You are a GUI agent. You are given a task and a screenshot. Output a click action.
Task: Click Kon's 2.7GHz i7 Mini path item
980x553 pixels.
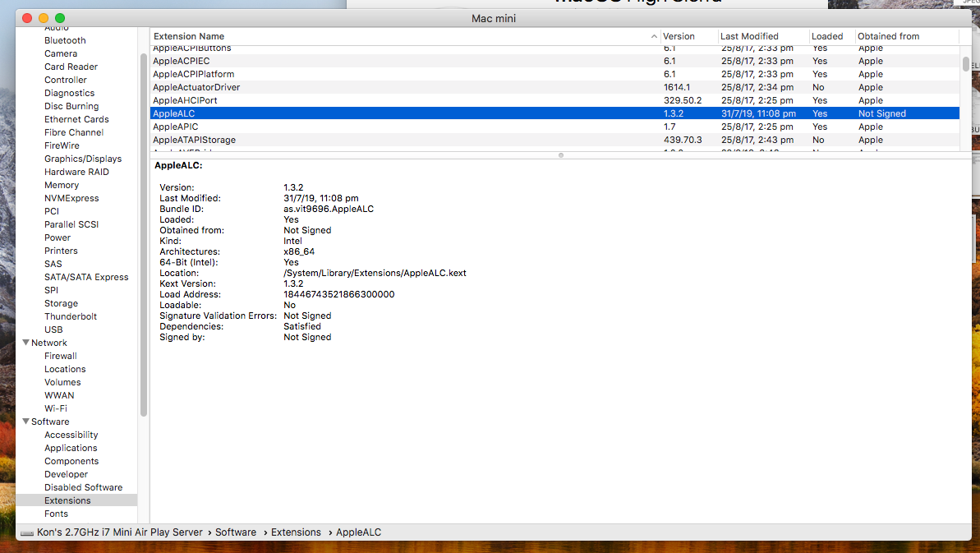[x=119, y=532]
